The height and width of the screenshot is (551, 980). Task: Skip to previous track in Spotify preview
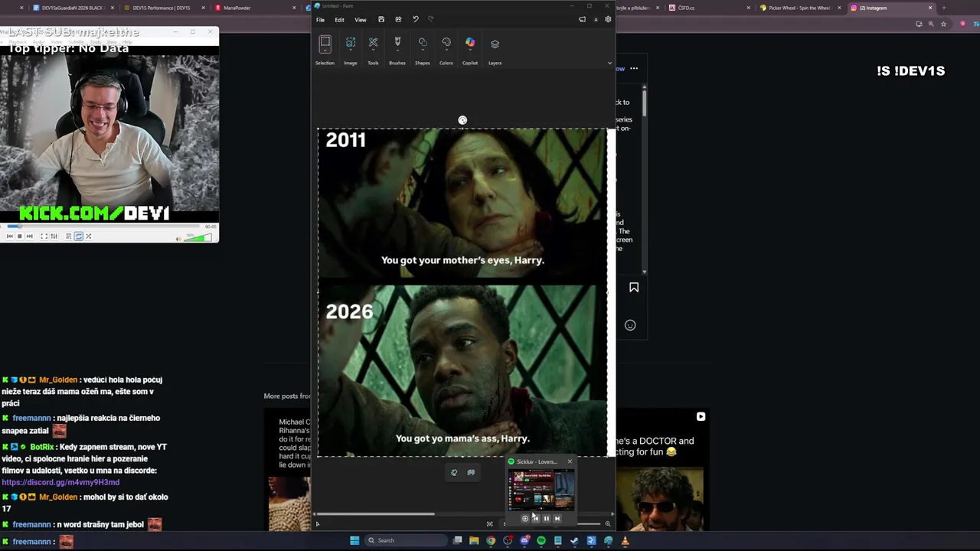(x=536, y=518)
